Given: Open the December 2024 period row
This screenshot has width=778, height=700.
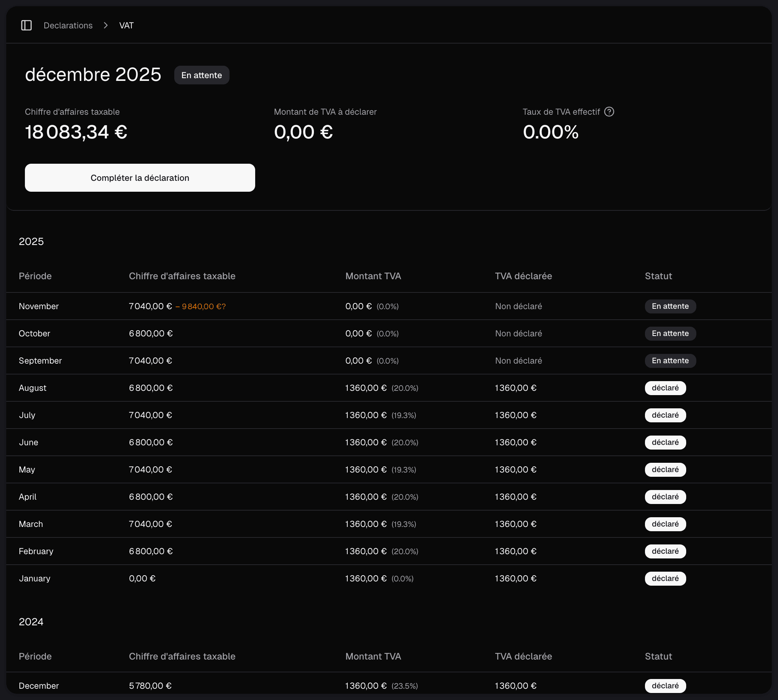Looking at the screenshot, I should click(x=39, y=686).
